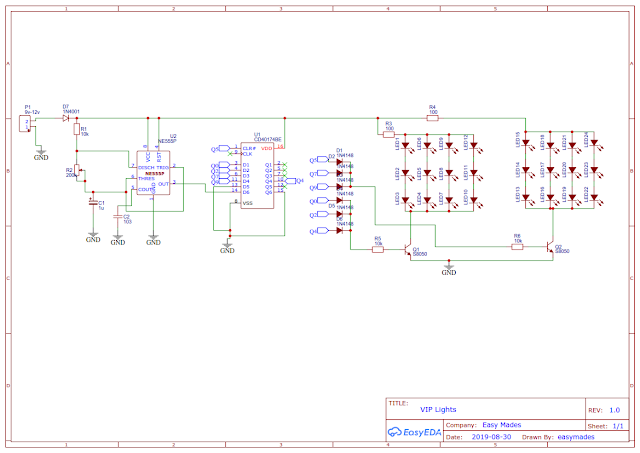
Task: Click the net flag on the CLR# pin
Action: pos(221,149)
